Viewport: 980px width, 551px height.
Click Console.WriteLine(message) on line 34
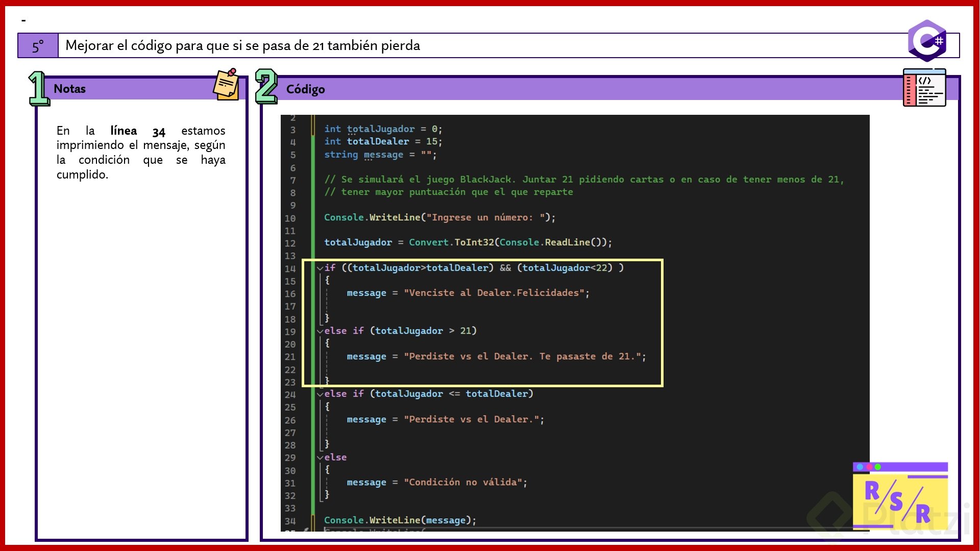(400, 520)
